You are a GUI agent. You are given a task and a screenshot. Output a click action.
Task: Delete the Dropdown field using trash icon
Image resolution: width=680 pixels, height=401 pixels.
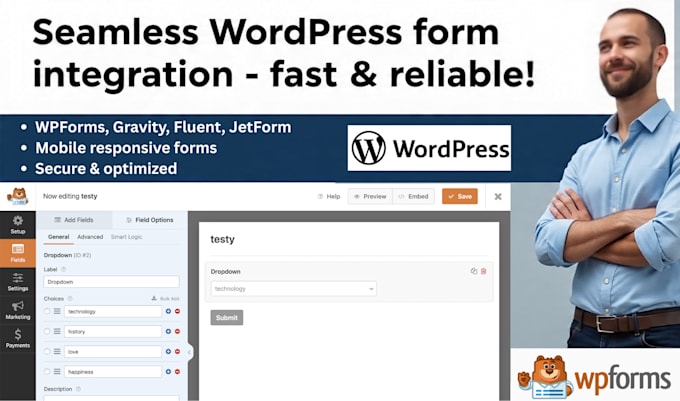[484, 271]
